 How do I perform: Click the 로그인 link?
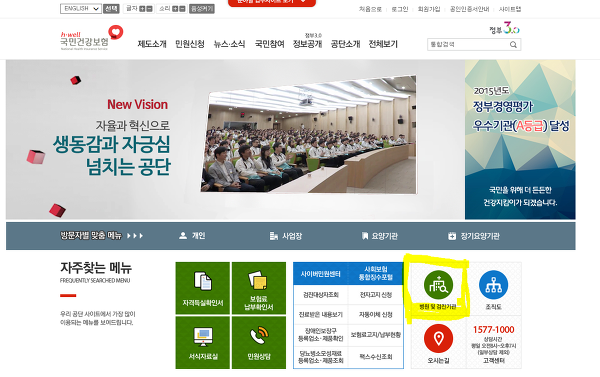click(x=399, y=9)
